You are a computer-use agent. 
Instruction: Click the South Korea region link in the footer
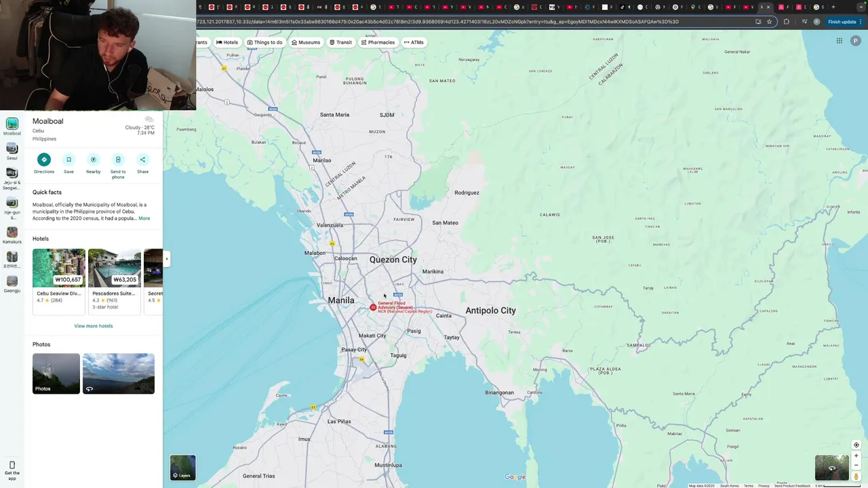click(729, 485)
